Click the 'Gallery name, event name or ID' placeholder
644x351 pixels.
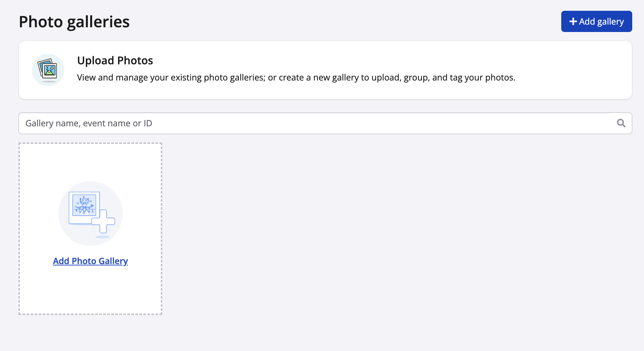pos(89,123)
